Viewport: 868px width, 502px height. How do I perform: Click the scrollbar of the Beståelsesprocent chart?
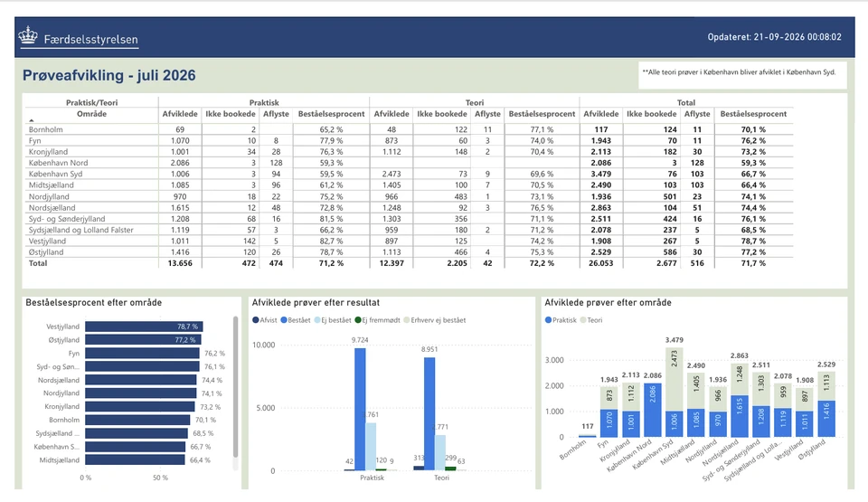point(235,387)
